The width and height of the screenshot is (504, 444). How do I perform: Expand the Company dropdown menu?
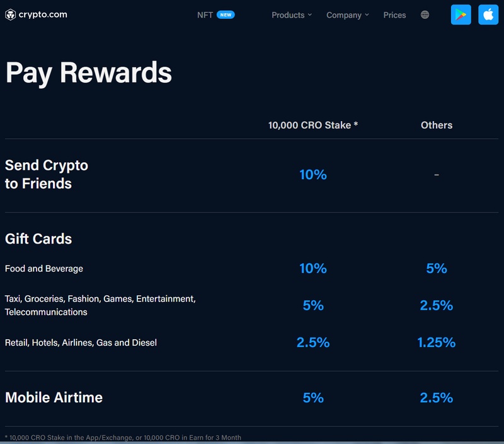pyautogui.click(x=348, y=15)
